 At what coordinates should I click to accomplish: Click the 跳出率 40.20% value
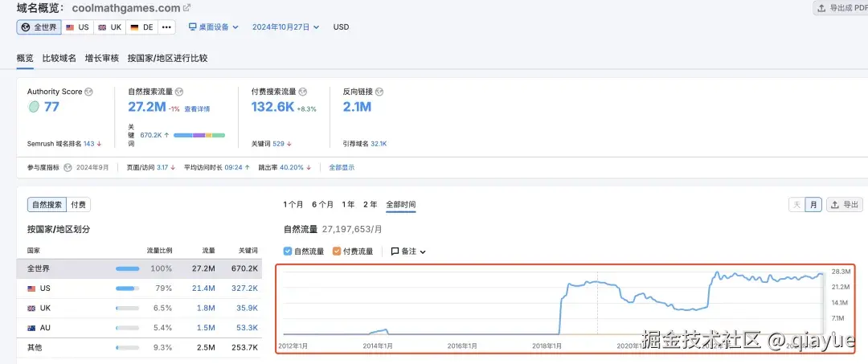pyautogui.click(x=292, y=167)
